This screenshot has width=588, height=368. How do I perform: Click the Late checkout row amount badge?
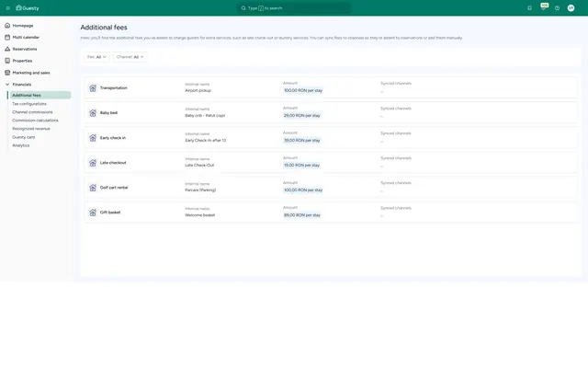(301, 166)
